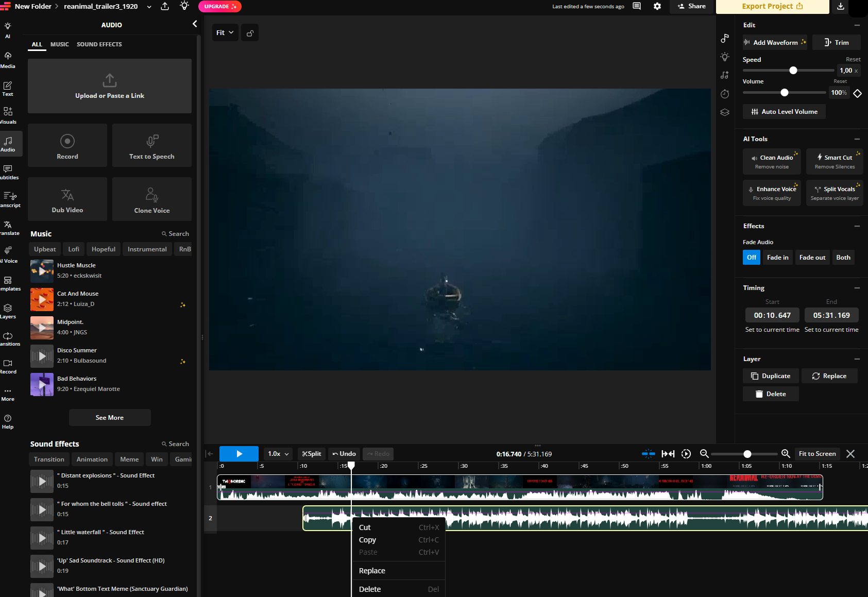Viewport: 868px width, 597px height.
Task: Click Auto Level Volume button
Action: click(x=784, y=112)
